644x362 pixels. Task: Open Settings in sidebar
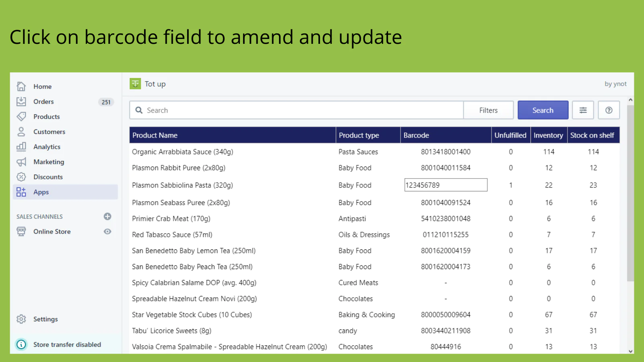coord(45,319)
